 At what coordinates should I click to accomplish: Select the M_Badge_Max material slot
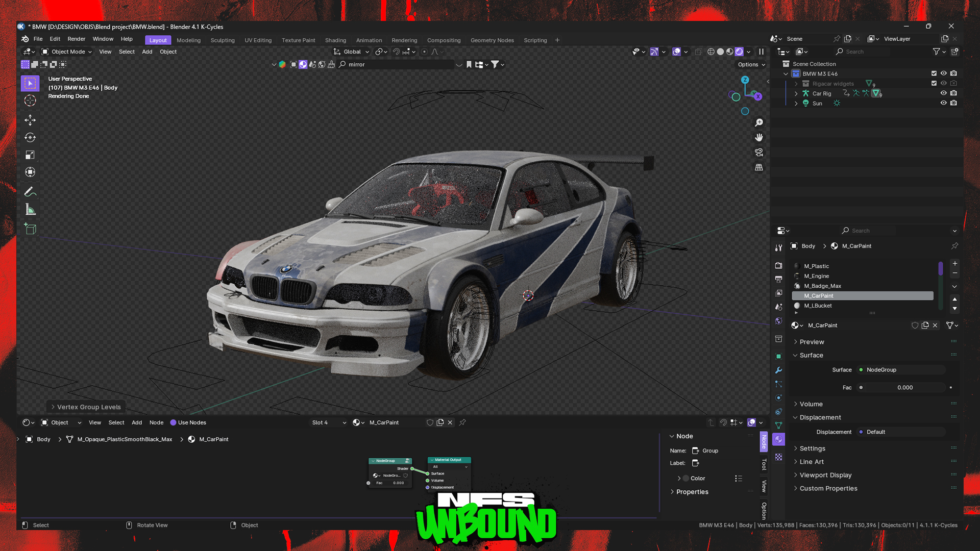(x=863, y=286)
